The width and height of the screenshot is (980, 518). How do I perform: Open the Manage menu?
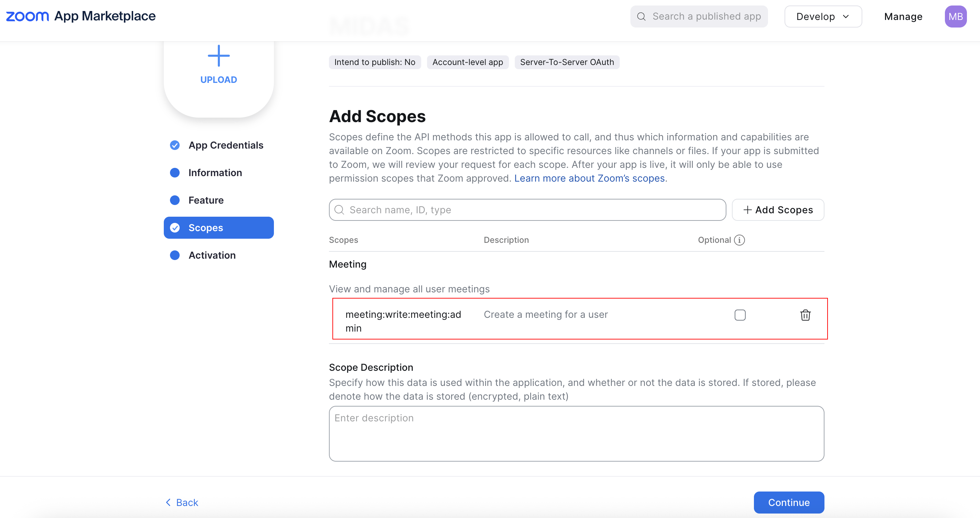[x=903, y=17]
